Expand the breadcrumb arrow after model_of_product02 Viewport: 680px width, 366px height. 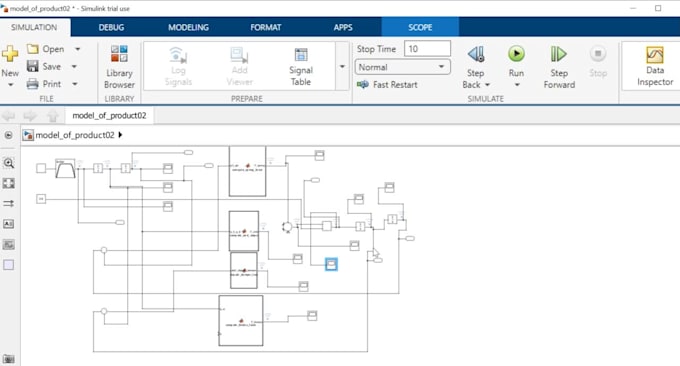pyautogui.click(x=120, y=135)
